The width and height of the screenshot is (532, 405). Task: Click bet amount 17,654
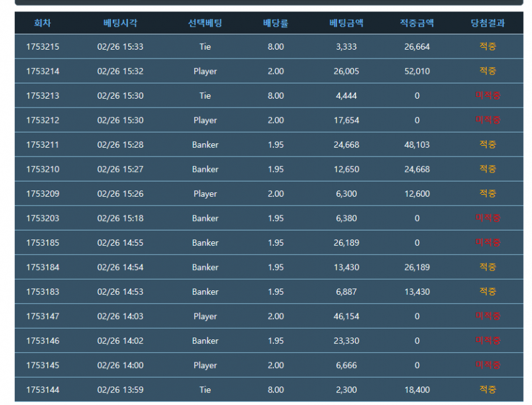tap(346, 120)
